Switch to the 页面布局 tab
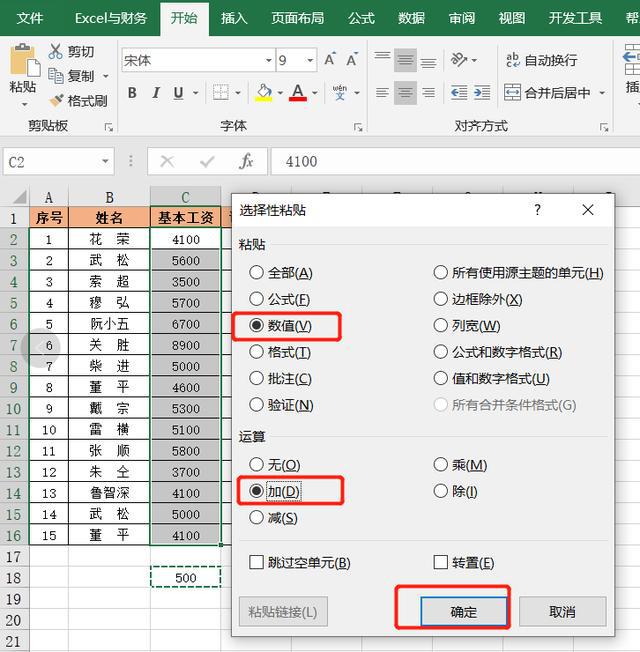The image size is (640, 652). point(297,18)
